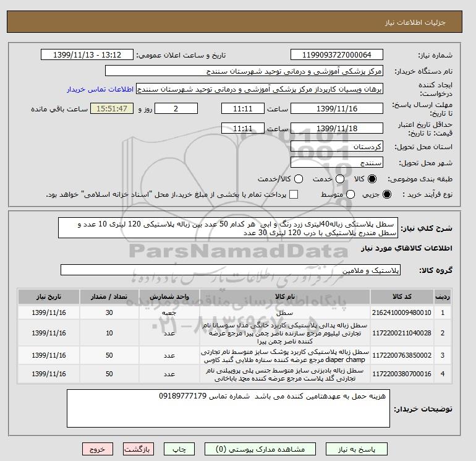Click the پلی پروپیلنی trash bin name in row 4
Screen dimensions: 476x461
click(285, 374)
